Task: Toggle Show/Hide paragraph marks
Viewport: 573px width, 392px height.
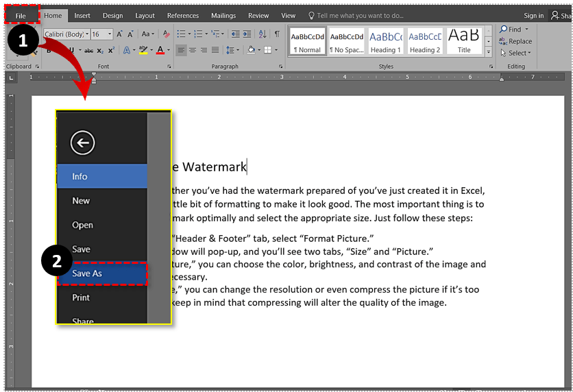Action: pyautogui.click(x=277, y=34)
